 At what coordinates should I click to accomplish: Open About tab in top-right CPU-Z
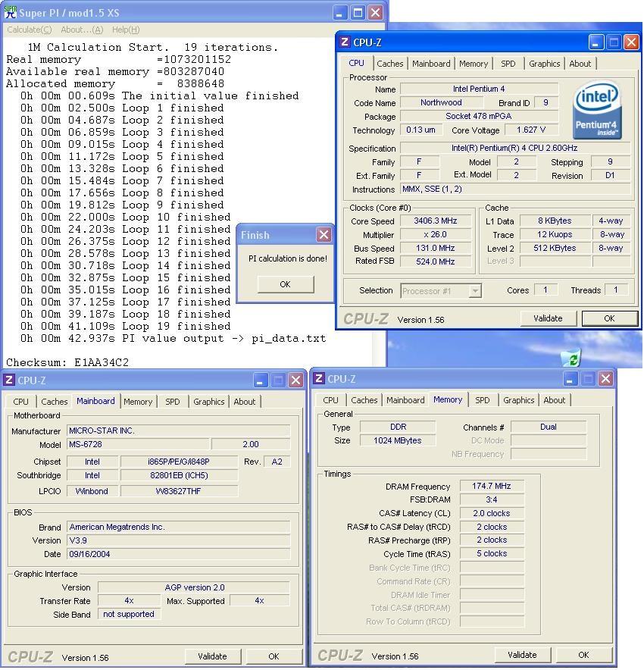(x=580, y=64)
